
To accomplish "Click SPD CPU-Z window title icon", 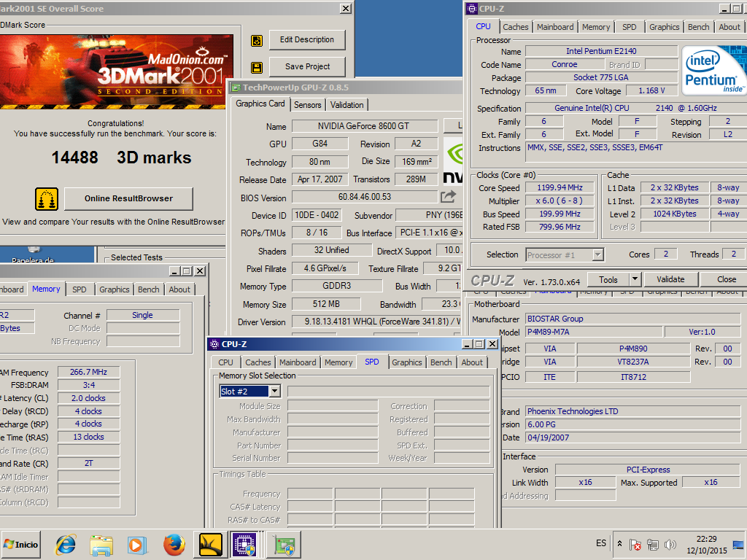I will point(214,344).
